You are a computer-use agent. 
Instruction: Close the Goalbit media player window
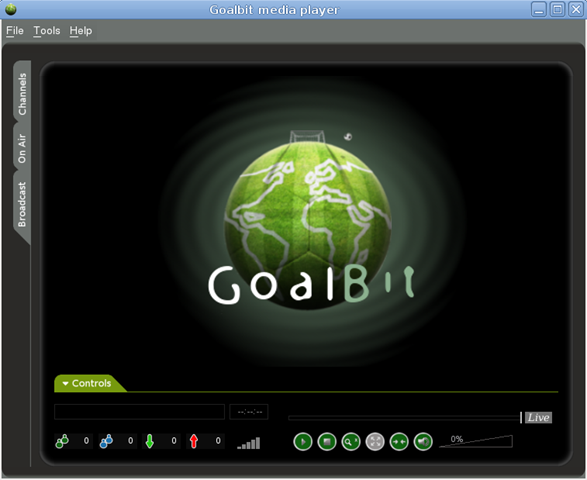click(x=575, y=9)
